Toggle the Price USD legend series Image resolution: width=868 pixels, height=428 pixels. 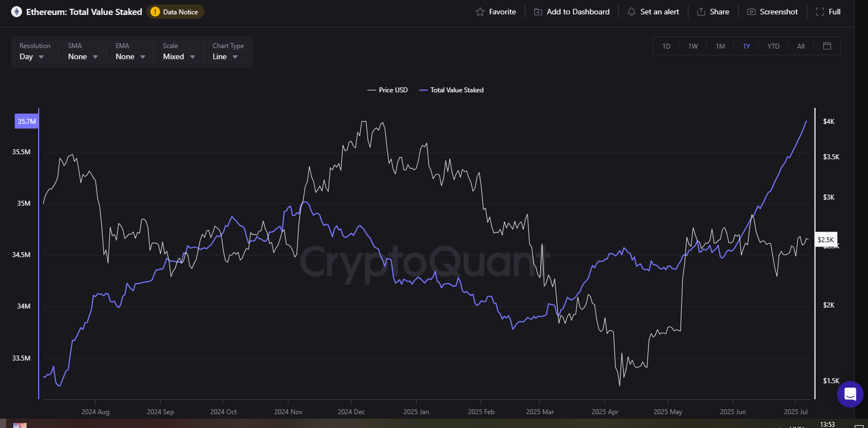pyautogui.click(x=387, y=90)
